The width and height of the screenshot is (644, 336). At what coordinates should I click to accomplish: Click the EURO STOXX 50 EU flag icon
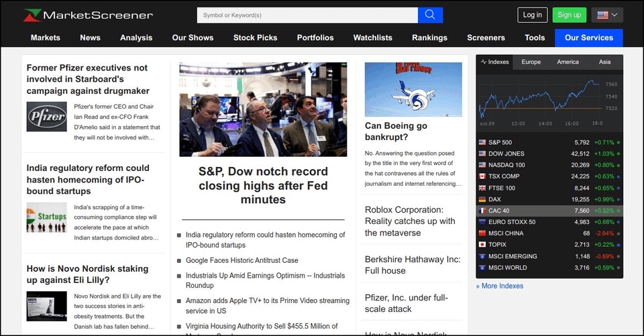[482, 222]
